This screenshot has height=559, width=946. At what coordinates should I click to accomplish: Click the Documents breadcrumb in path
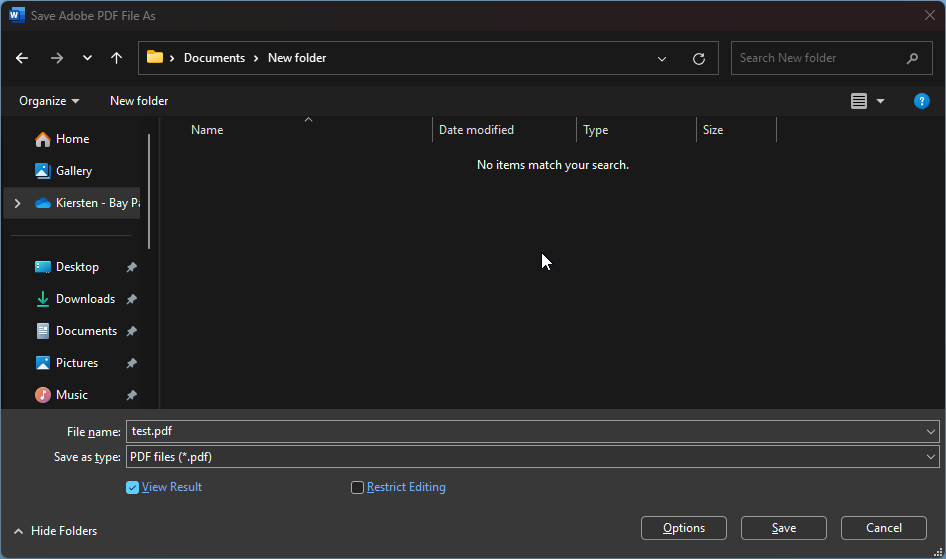(214, 58)
